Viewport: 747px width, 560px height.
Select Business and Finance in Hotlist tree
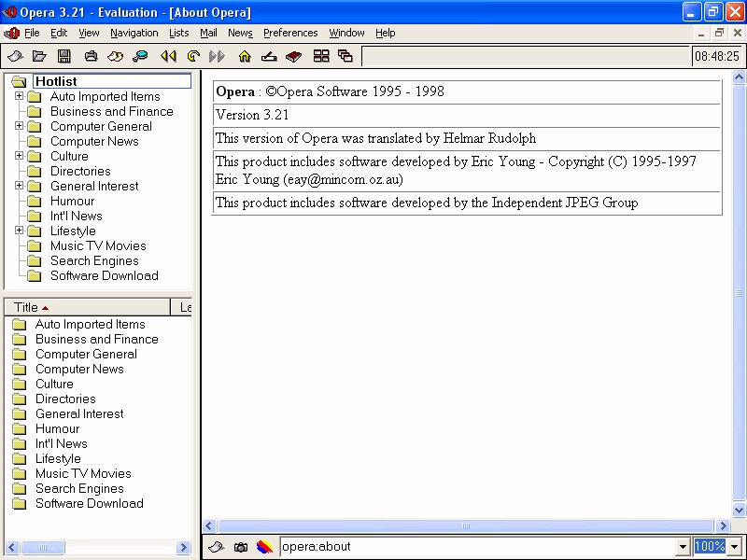click(112, 111)
